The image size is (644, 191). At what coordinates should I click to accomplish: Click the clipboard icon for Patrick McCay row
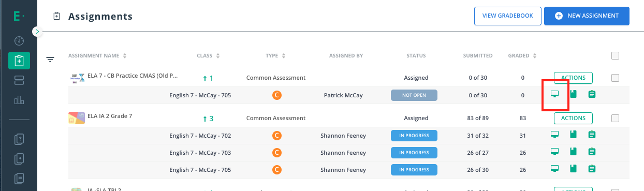592,94
